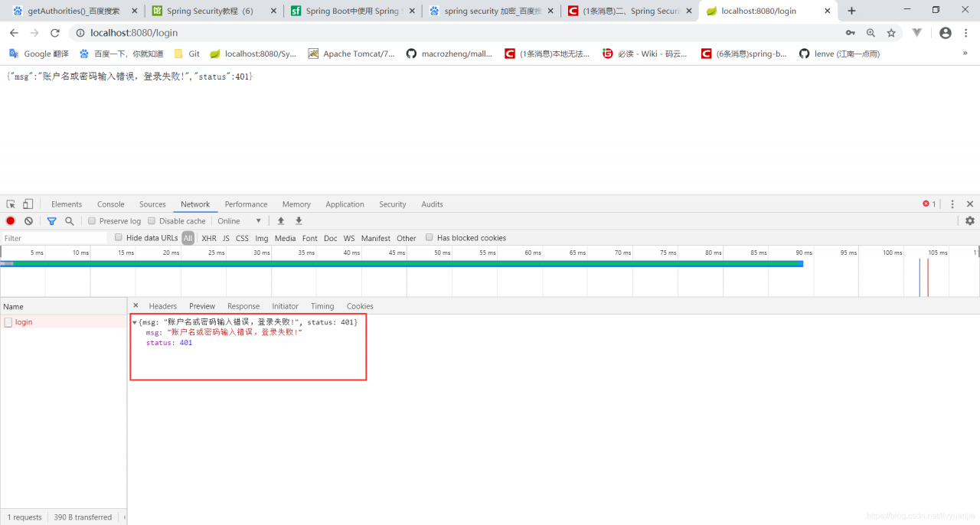Viewport: 980px width, 525px height.
Task: Open the Chrome profile avatar
Action: click(x=946, y=33)
